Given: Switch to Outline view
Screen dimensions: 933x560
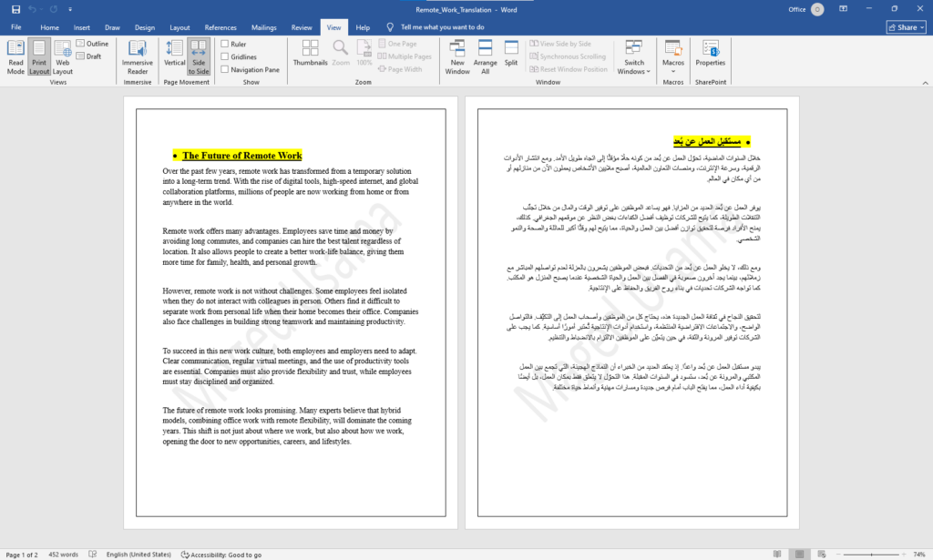Looking at the screenshot, I should point(92,44).
